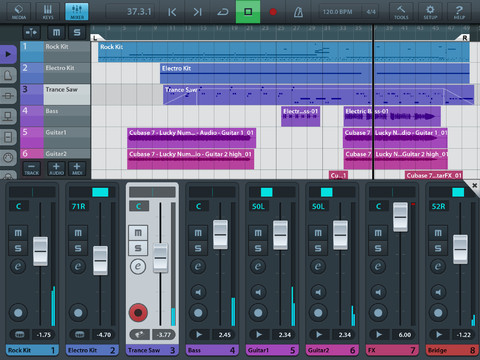Start recording with the red record button
This screenshot has height=360, width=480.
273,12
